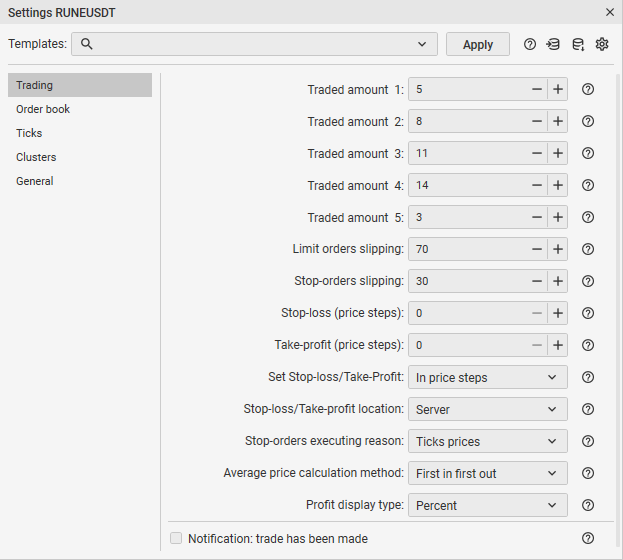
Task: Show help for Stop-orders slipping
Action: [x=588, y=281]
